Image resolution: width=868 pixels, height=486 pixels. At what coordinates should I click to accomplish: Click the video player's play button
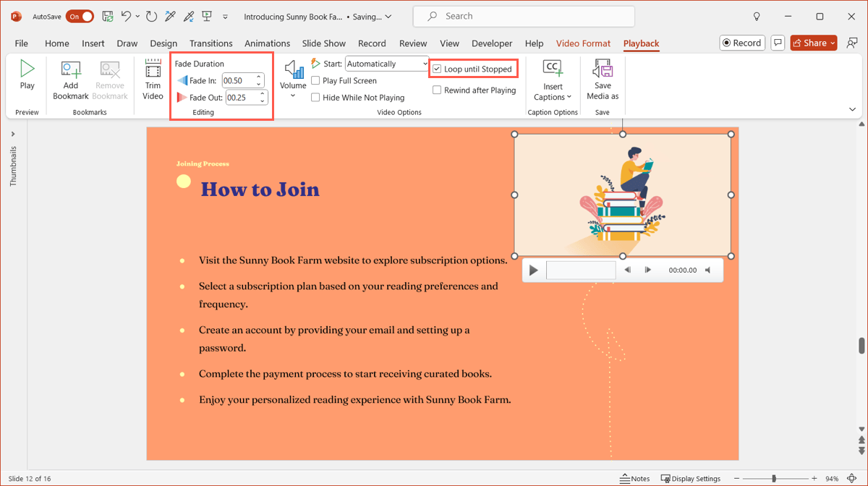(534, 270)
